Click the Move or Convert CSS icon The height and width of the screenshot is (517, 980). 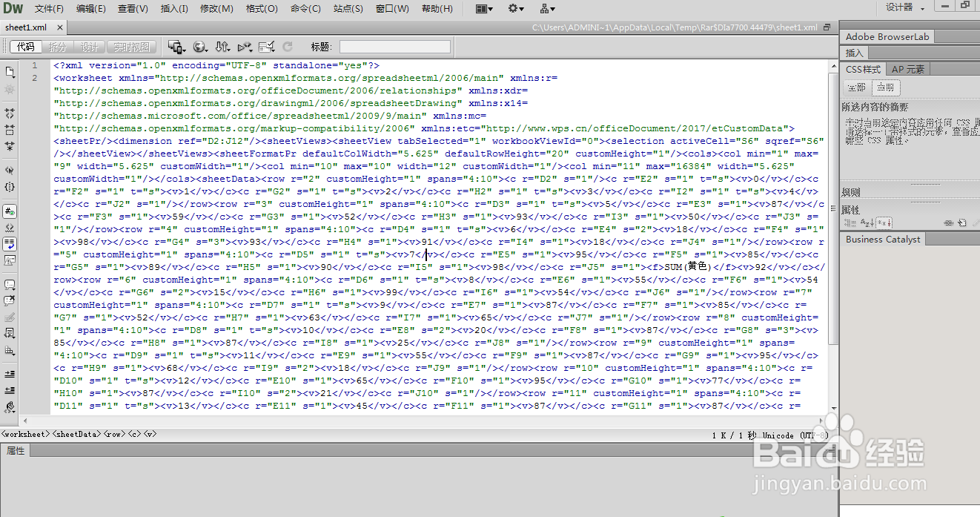click(x=10, y=349)
